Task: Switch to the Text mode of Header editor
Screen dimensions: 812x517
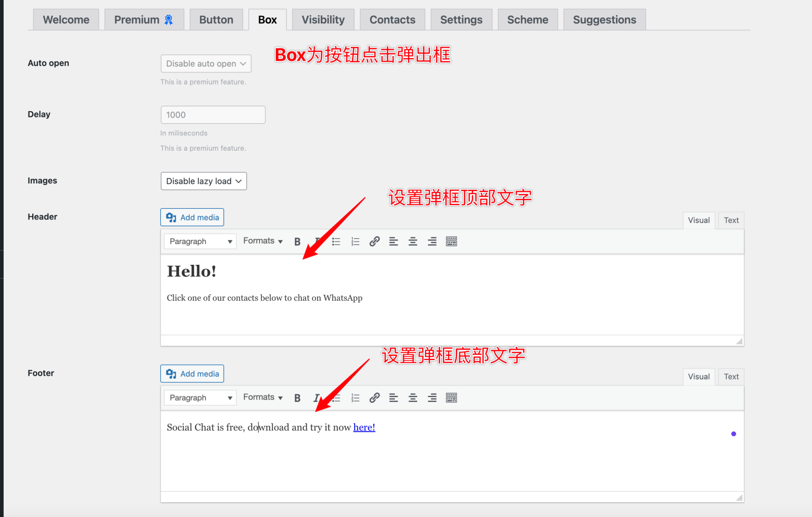Action: [731, 220]
